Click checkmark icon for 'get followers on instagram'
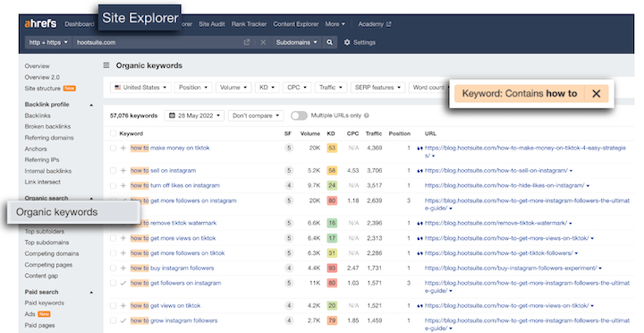This screenshot has width=644, height=333. click(123, 283)
